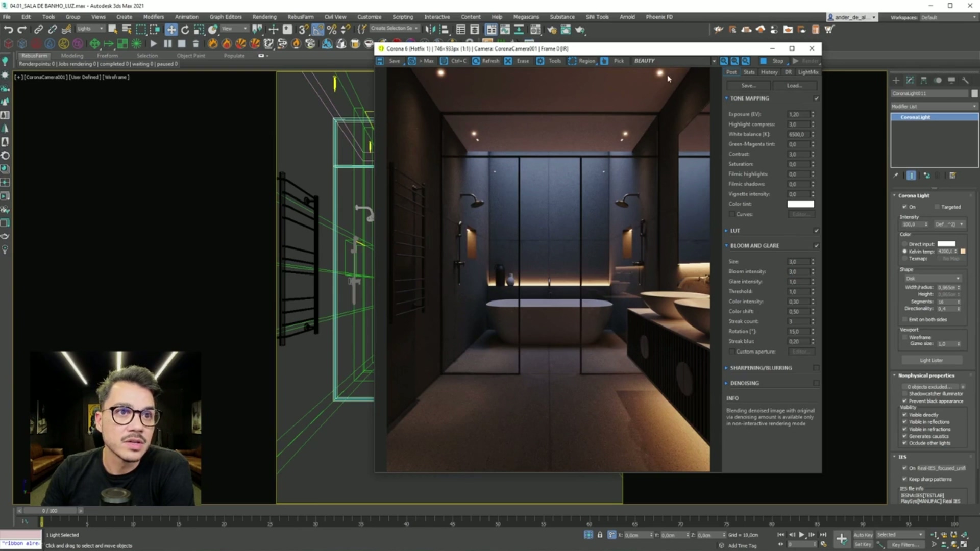Click the Undo arrow icon
This screenshot has height=551, width=980.
8,30
